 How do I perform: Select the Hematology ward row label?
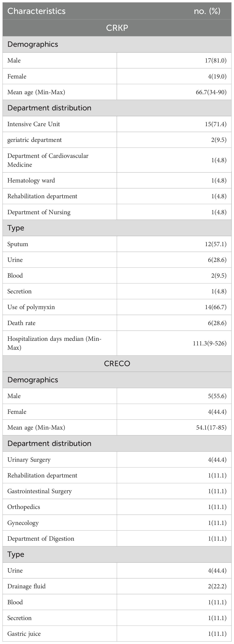[31, 180]
